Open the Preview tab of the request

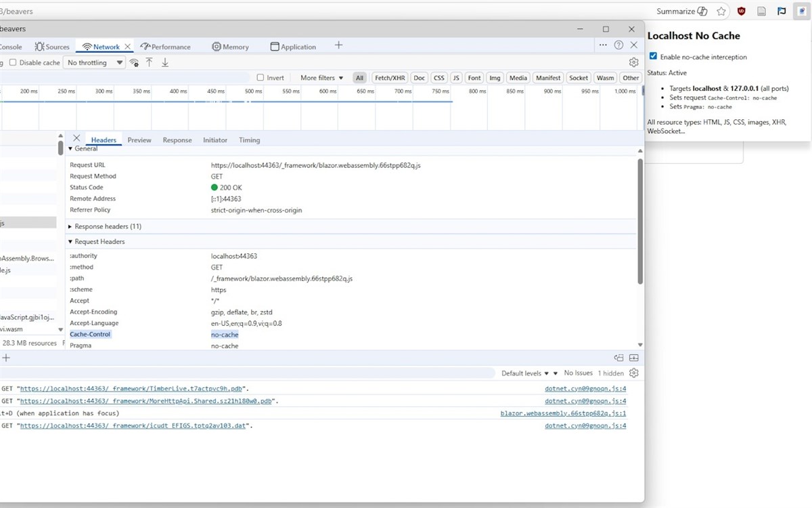point(139,140)
